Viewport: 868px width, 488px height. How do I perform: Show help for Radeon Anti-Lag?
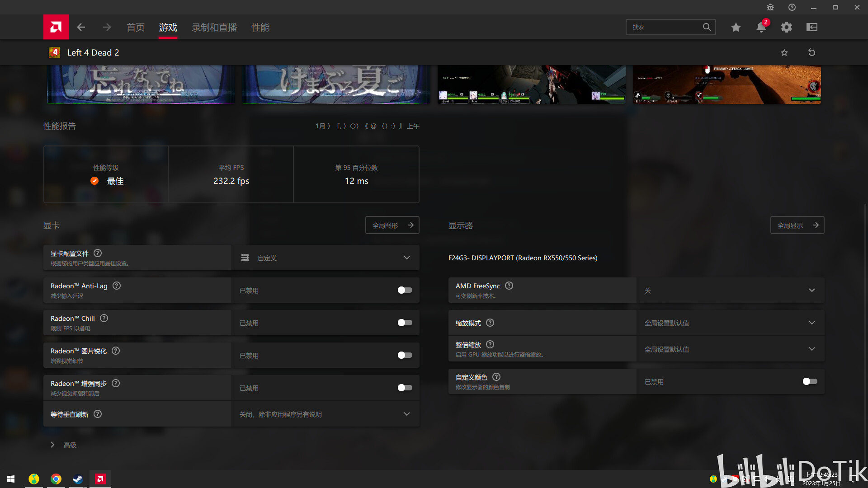(117, 286)
